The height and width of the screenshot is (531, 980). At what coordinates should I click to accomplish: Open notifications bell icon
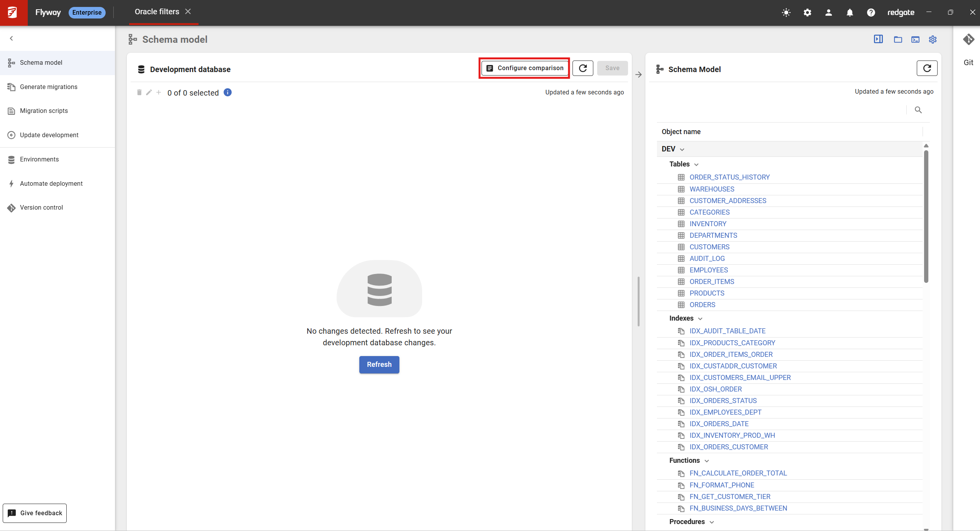click(850, 12)
